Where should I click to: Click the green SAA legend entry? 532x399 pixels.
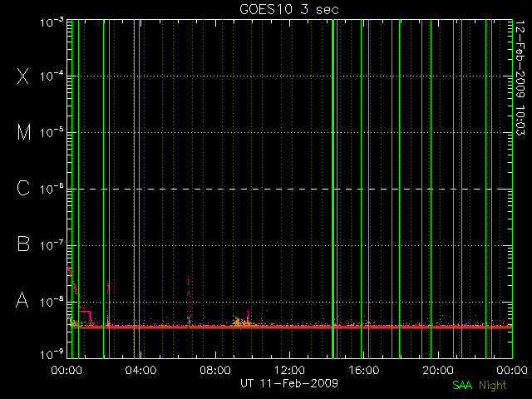[x=462, y=385]
